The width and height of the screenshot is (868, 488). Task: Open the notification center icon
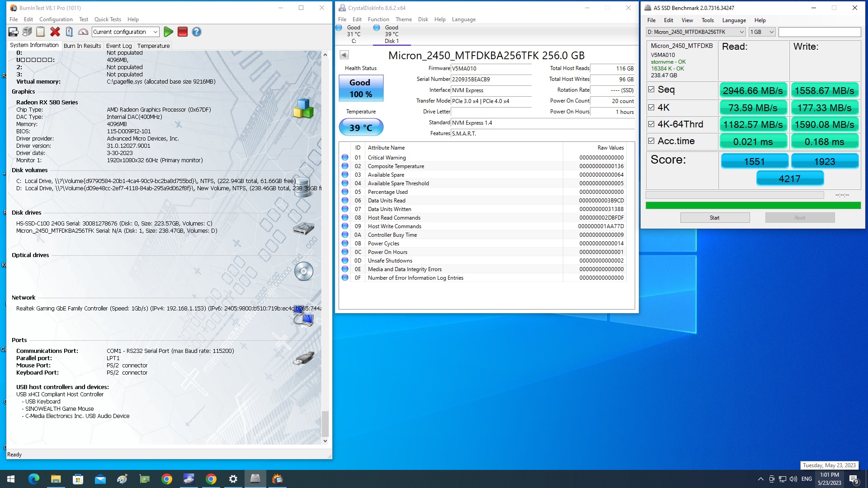click(x=854, y=479)
